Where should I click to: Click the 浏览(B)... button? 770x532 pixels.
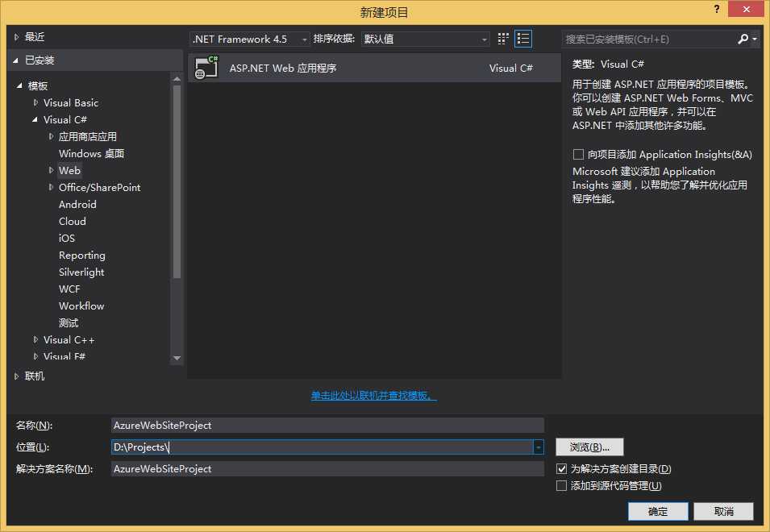[x=589, y=447]
